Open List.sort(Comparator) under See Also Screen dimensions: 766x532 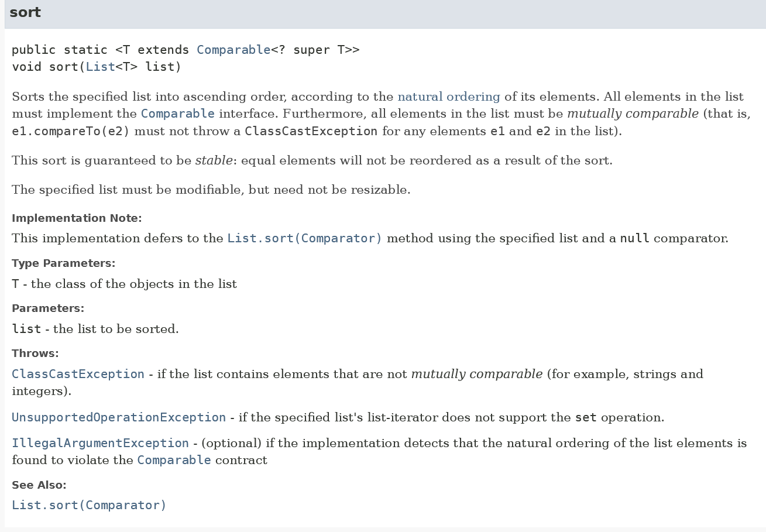tap(89, 505)
